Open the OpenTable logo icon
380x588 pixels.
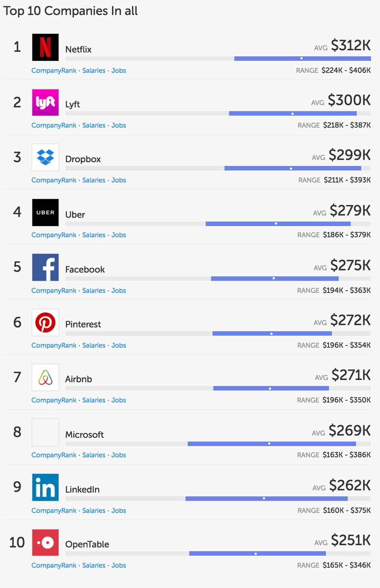45,543
